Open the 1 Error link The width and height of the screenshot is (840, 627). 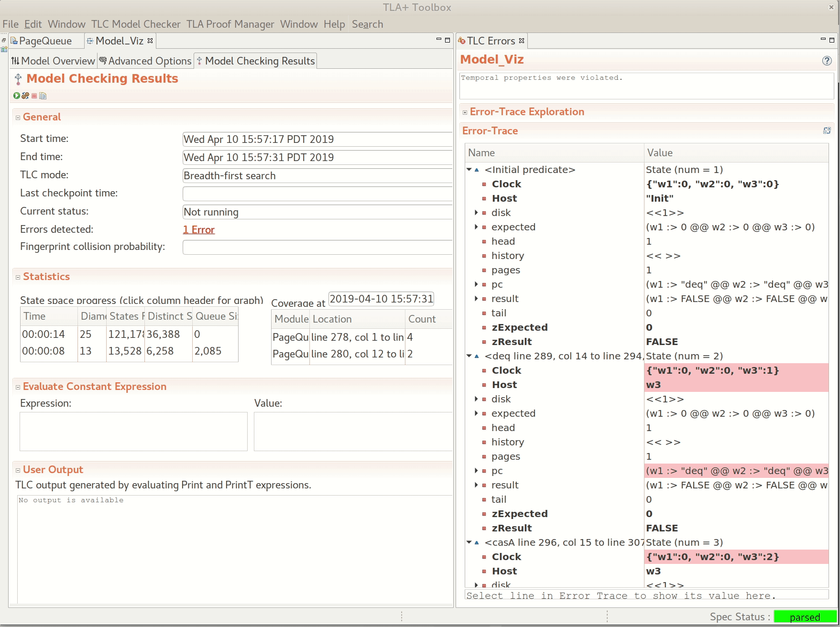[x=199, y=230]
